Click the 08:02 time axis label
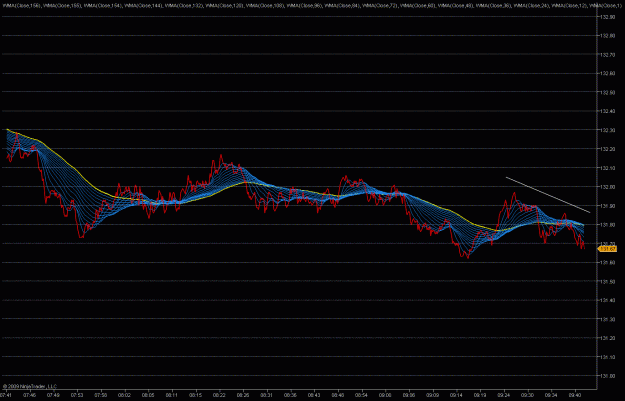 point(124,395)
